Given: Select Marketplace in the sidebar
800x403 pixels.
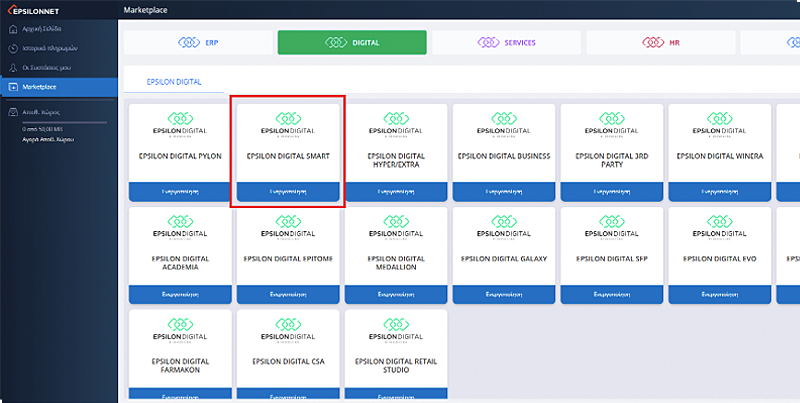Looking at the screenshot, I should [59, 87].
